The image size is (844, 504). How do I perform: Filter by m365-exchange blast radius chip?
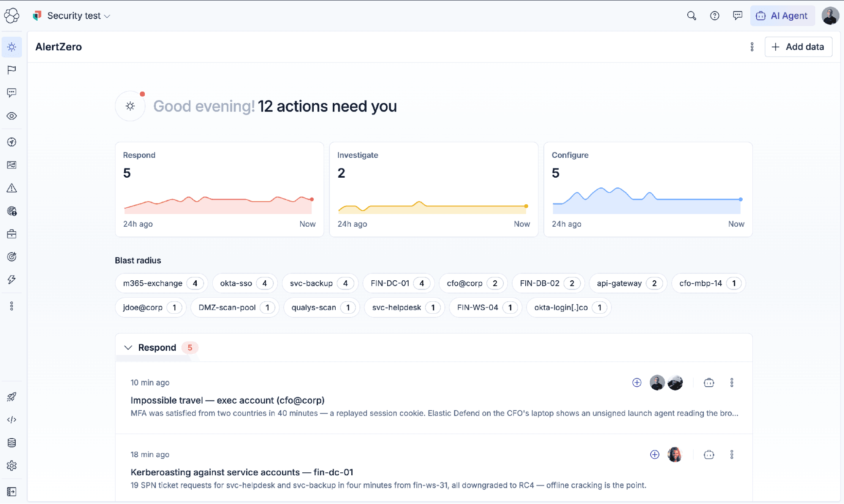(x=161, y=283)
